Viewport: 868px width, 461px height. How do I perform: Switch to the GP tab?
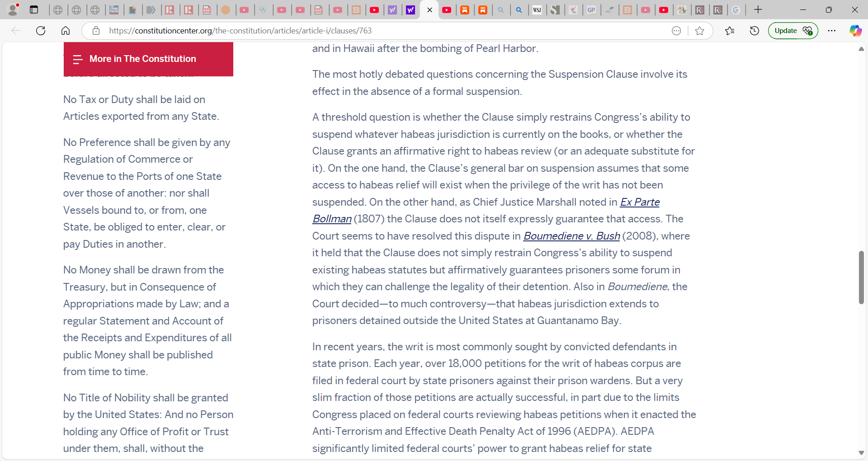591,10
